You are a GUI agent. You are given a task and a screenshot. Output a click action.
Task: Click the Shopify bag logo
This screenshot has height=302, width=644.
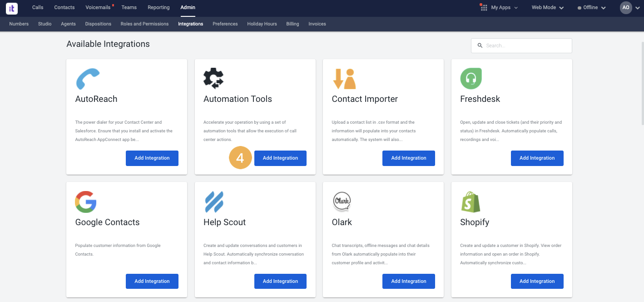(x=471, y=202)
